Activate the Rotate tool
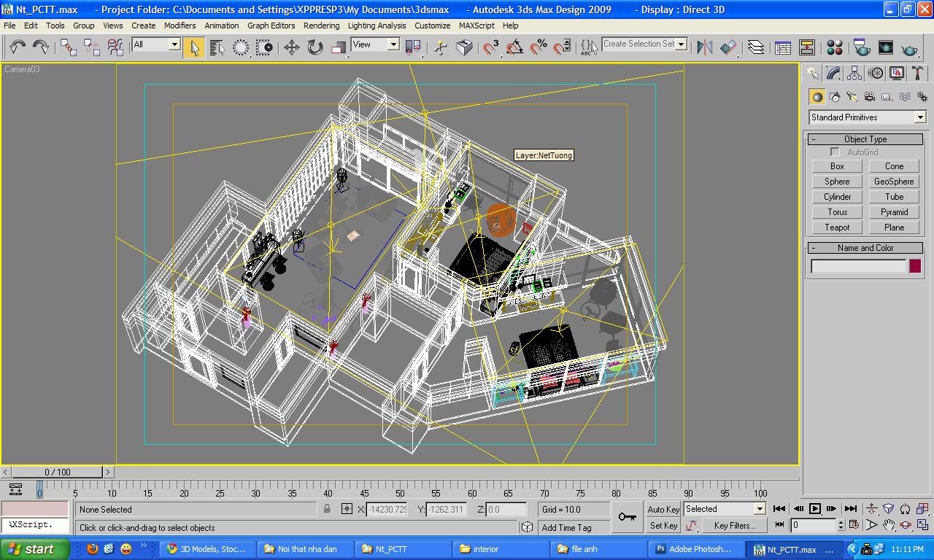Image resolution: width=934 pixels, height=560 pixels. pyautogui.click(x=314, y=47)
